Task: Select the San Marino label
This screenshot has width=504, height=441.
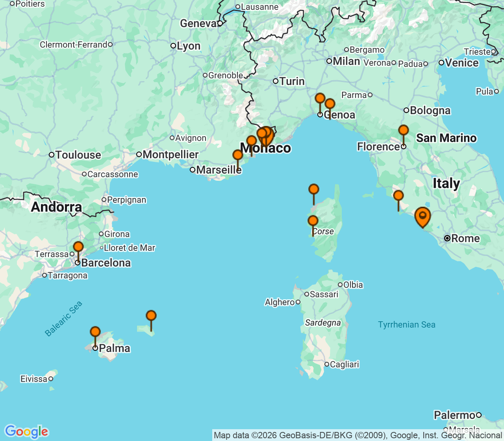Action: point(447,138)
